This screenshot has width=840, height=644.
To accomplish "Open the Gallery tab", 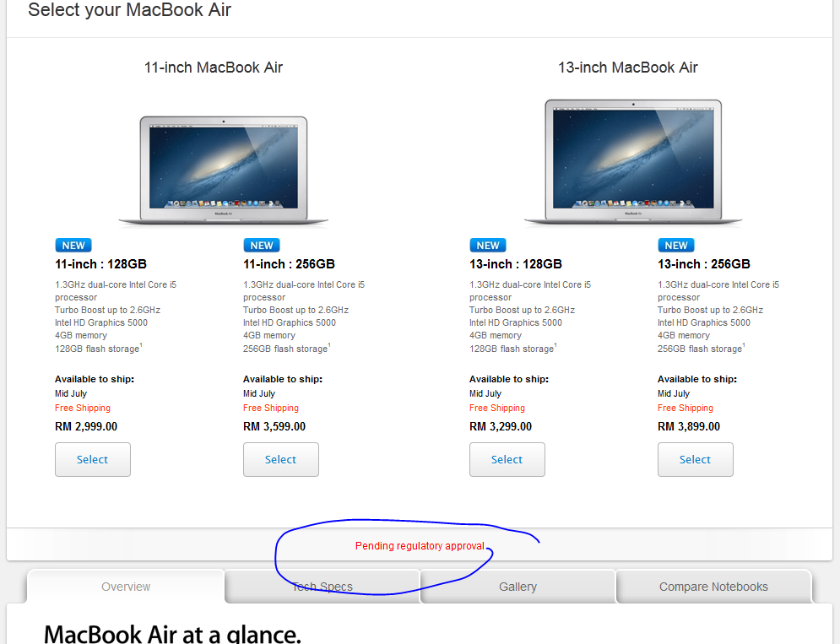I will pyautogui.click(x=518, y=587).
